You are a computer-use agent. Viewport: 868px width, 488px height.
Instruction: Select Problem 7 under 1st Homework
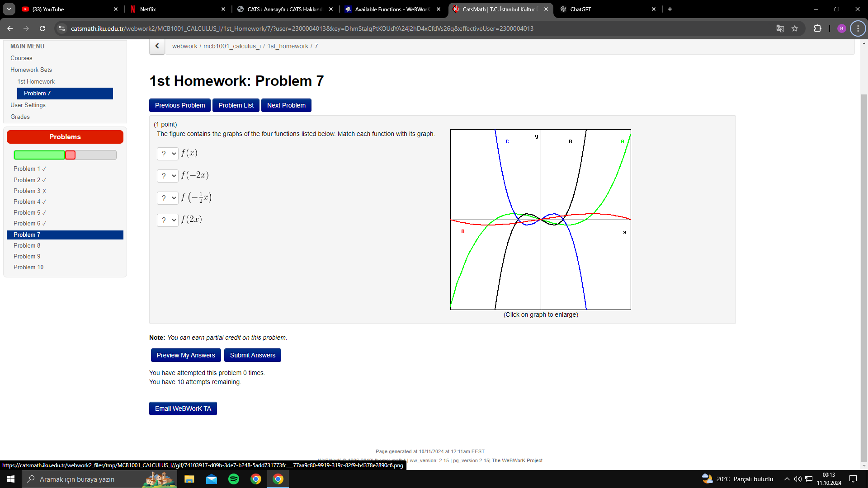click(65, 93)
